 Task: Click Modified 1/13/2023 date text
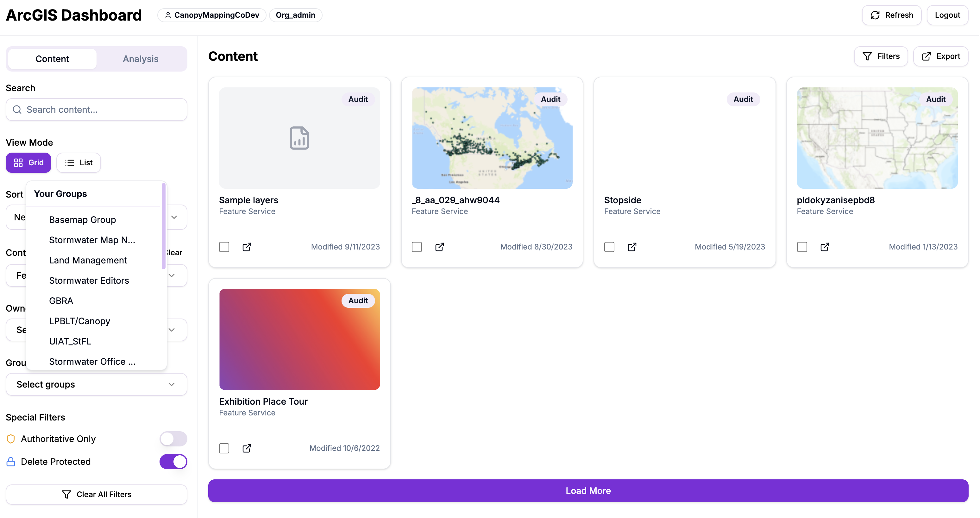[923, 247]
